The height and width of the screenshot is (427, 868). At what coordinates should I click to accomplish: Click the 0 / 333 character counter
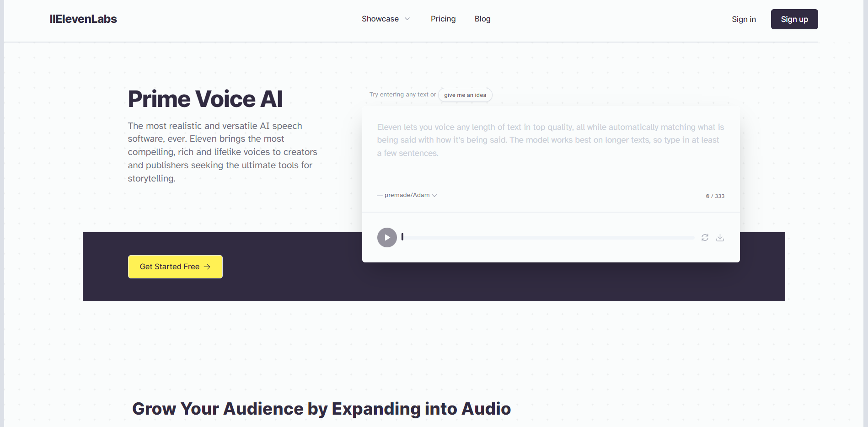click(x=715, y=196)
